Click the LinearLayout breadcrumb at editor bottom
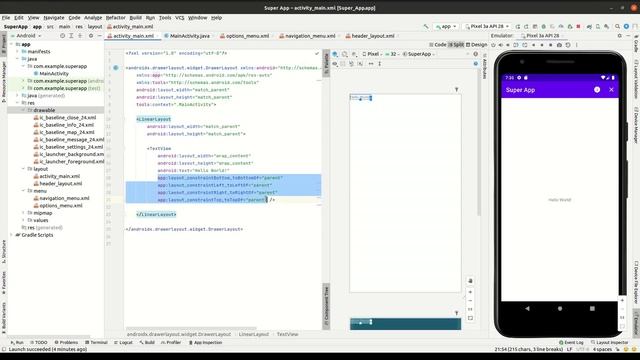640x360 pixels. coord(253,334)
